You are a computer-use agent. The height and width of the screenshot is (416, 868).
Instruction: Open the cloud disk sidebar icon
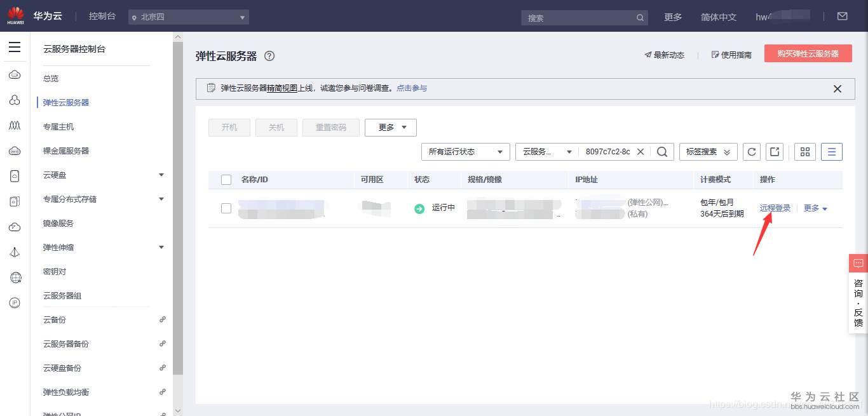tap(15, 151)
